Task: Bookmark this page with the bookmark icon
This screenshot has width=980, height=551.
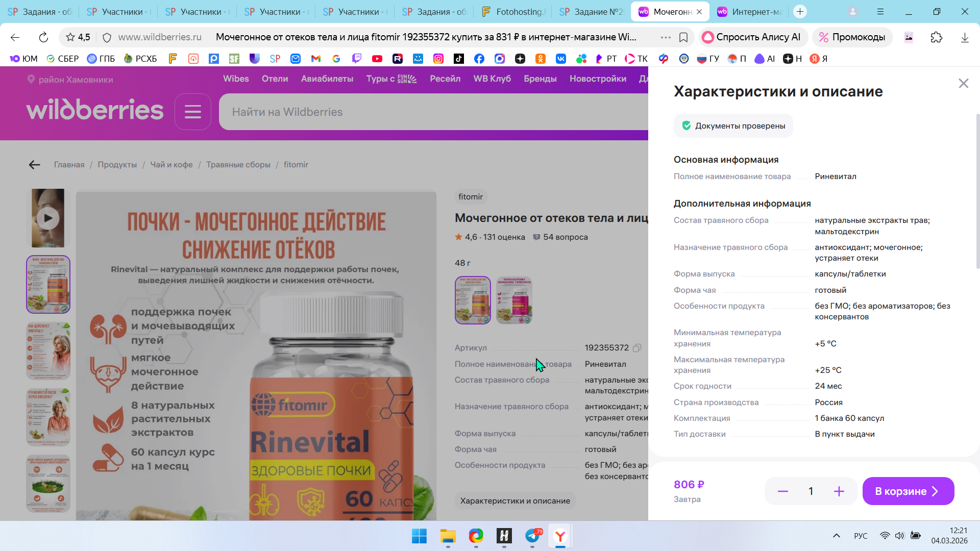Action: pyautogui.click(x=683, y=37)
